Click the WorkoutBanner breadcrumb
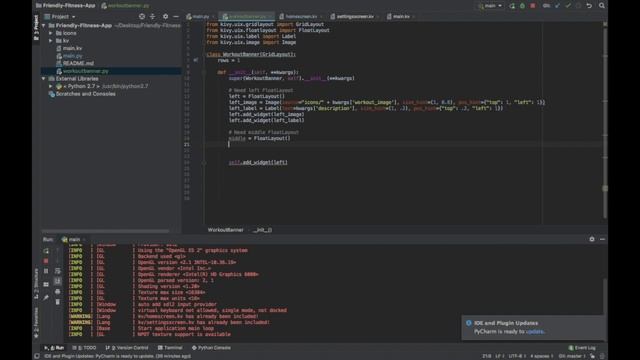The height and width of the screenshot is (360, 640). click(x=225, y=230)
